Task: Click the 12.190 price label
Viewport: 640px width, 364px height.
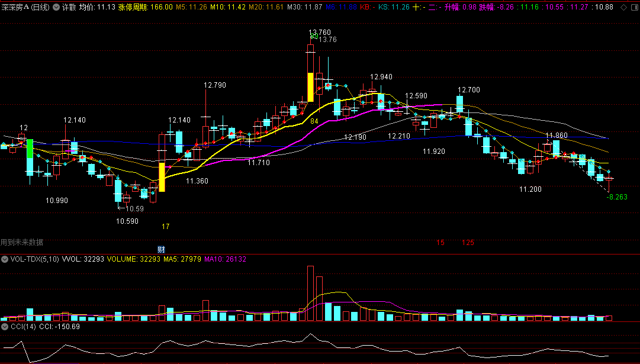Action: coord(355,137)
